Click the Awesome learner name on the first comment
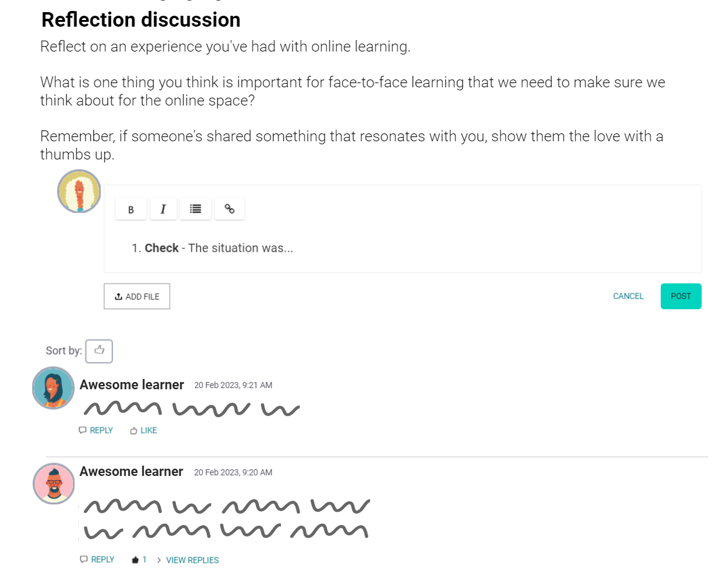The width and height of the screenshot is (728, 576). pyautogui.click(x=131, y=384)
